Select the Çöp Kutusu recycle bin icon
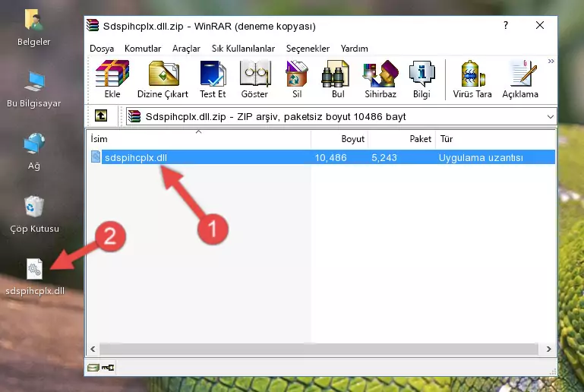Viewport: 584px width, 392px height. click(34, 214)
